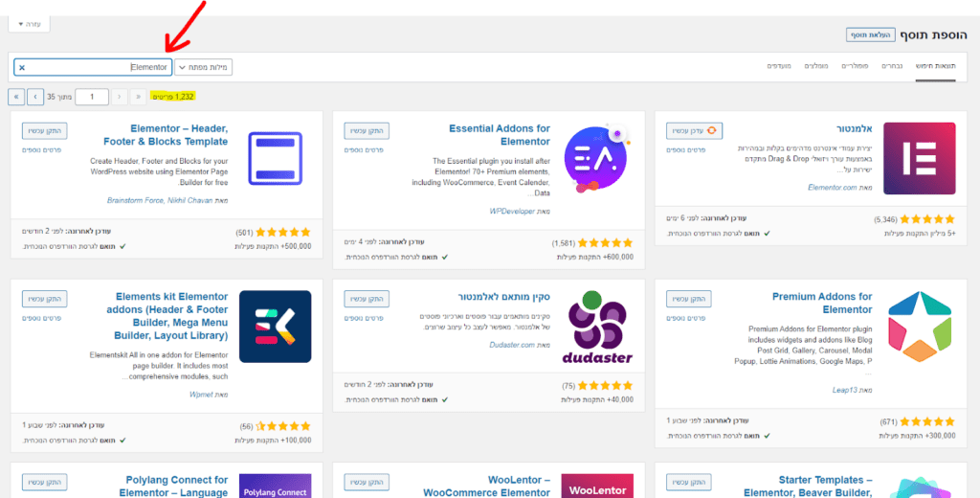This screenshot has height=498, width=980.
Task: Install the WooLentor plugin now
Action: pyautogui.click(x=367, y=483)
